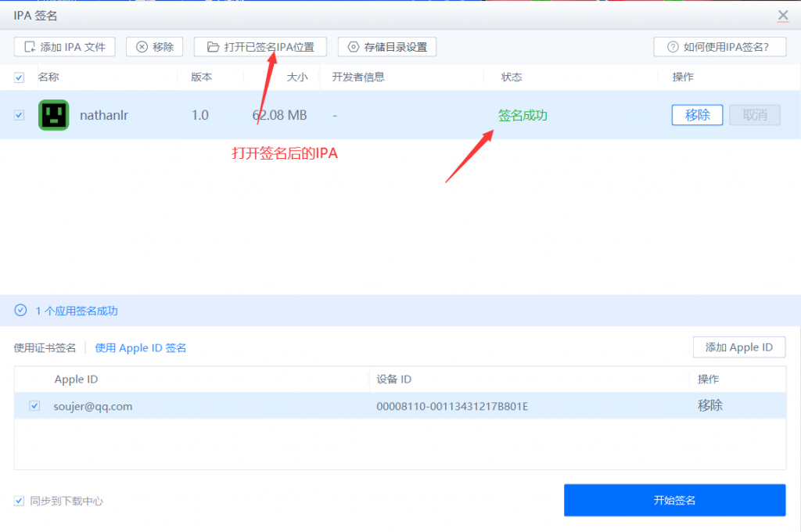Click the size value 62.08 MB
The image size is (801, 532).
coord(279,115)
